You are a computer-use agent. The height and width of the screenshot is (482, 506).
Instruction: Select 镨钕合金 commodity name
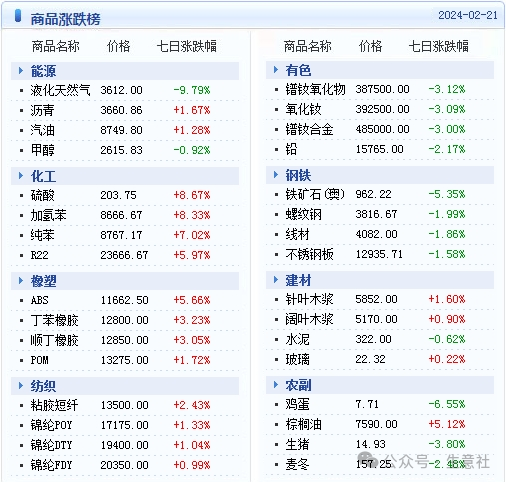[309, 129]
